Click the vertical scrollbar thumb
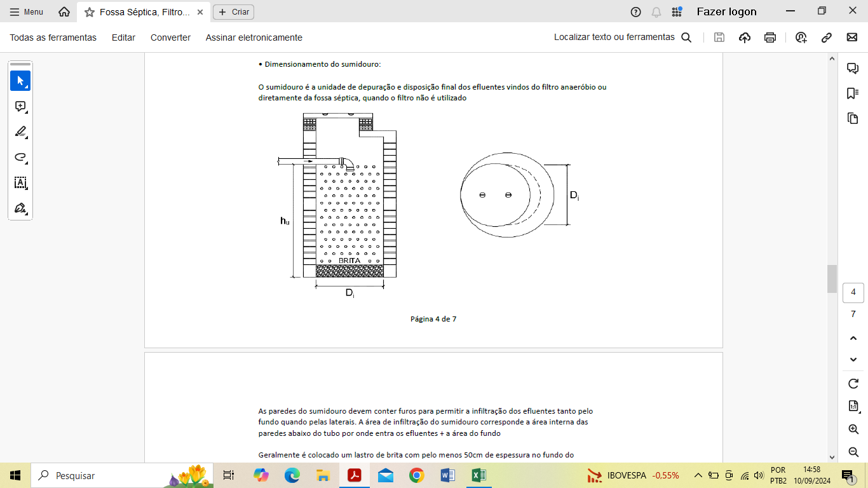The height and width of the screenshot is (488, 868). click(832, 278)
